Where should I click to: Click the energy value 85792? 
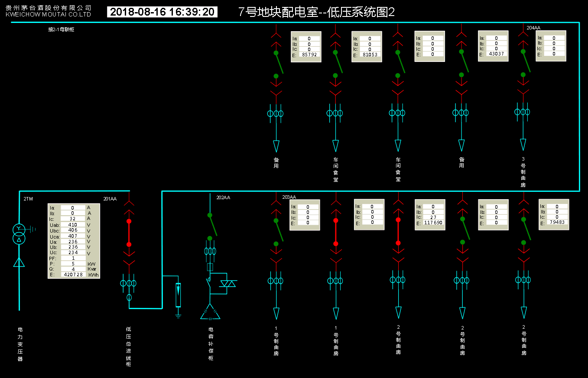tap(309, 55)
